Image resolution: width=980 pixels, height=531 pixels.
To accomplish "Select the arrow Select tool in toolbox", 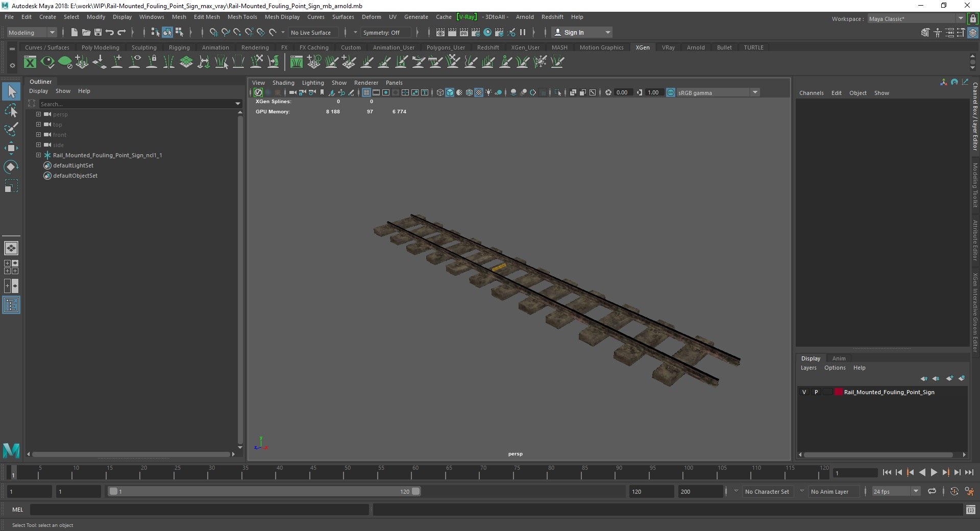I will coord(11,92).
